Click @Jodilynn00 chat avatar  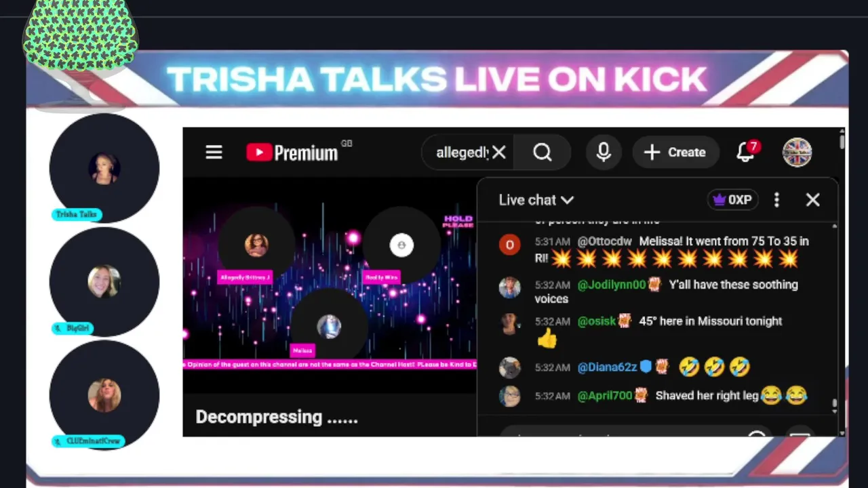point(510,288)
